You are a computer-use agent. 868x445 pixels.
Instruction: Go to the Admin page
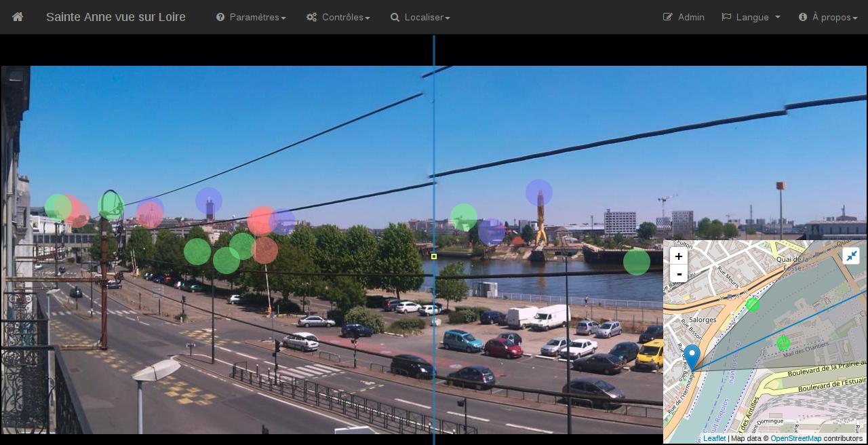tap(684, 17)
